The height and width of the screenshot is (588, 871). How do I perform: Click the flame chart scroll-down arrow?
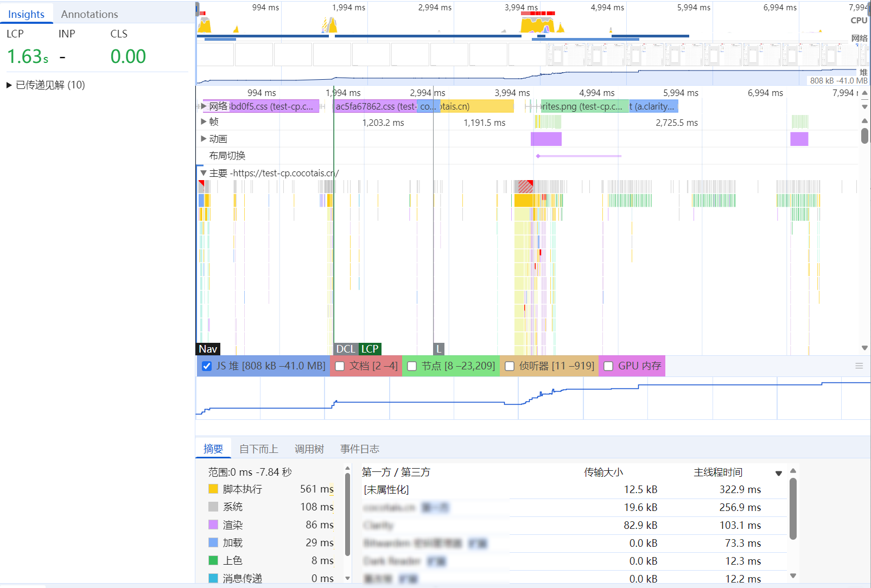click(864, 348)
